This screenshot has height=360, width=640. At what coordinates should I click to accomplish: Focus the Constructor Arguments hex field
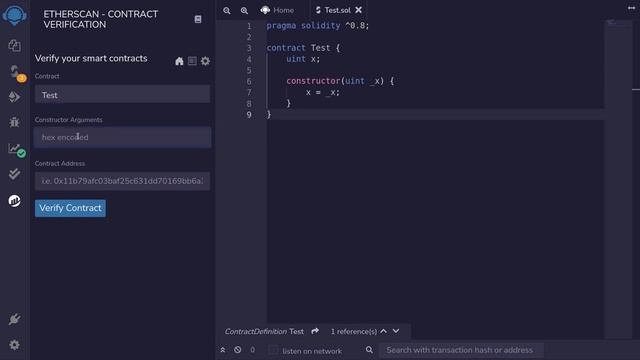pyautogui.click(x=122, y=137)
